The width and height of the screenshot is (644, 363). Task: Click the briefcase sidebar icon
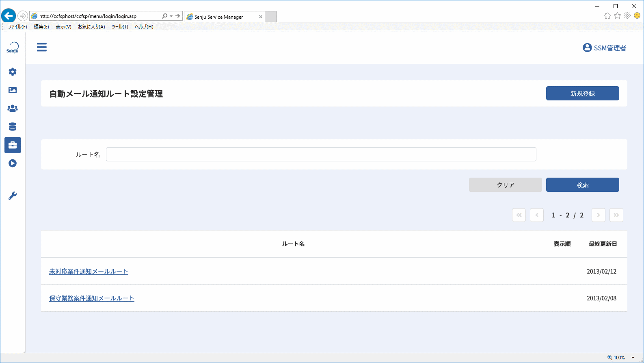[x=13, y=145]
